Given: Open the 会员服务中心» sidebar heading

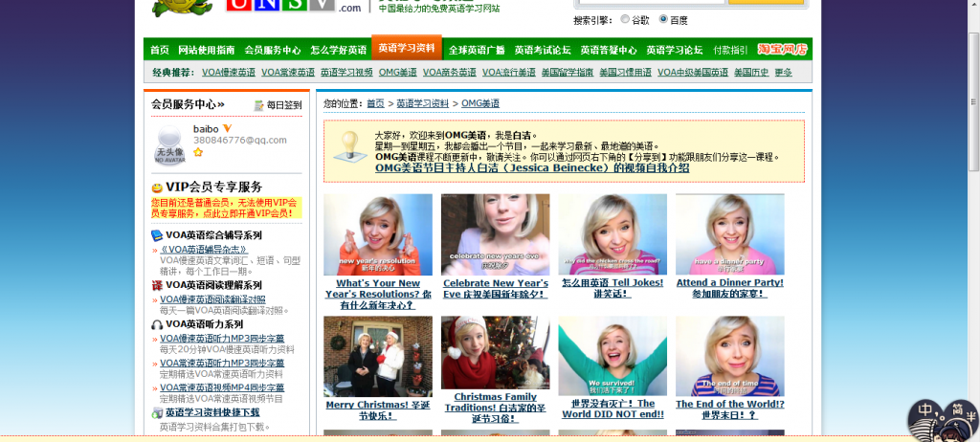Looking at the screenshot, I should [x=188, y=104].
